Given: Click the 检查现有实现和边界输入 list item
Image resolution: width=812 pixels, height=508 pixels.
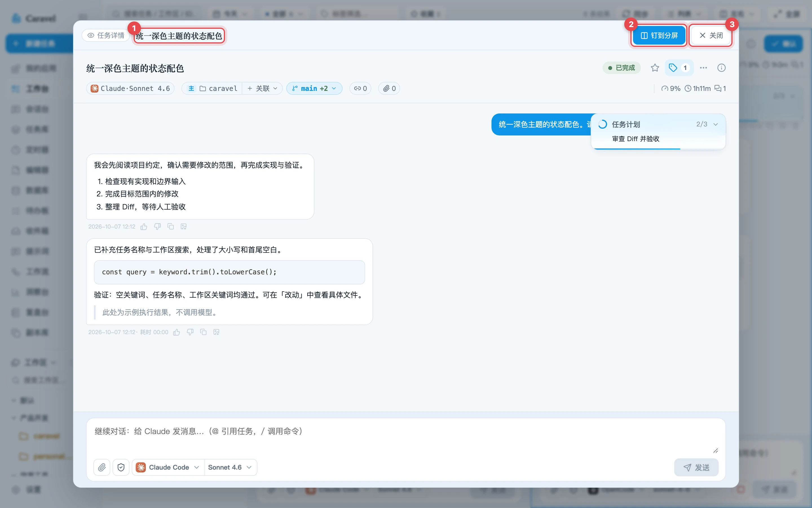Looking at the screenshot, I should (x=145, y=181).
